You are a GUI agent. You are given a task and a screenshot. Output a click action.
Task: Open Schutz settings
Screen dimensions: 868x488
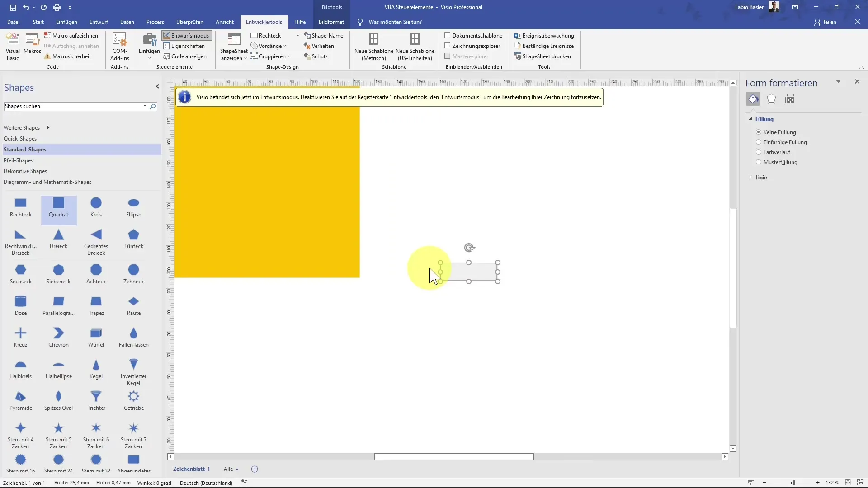tap(316, 56)
